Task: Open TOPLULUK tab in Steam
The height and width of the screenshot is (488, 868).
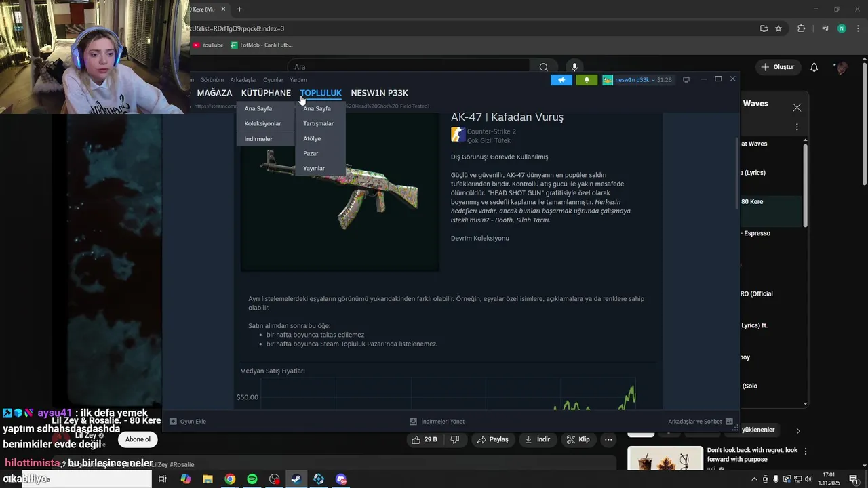Action: (x=321, y=93)
